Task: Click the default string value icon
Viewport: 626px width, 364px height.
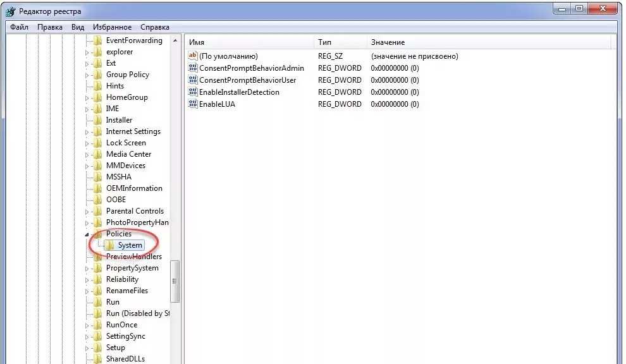Action: [193, 56]
